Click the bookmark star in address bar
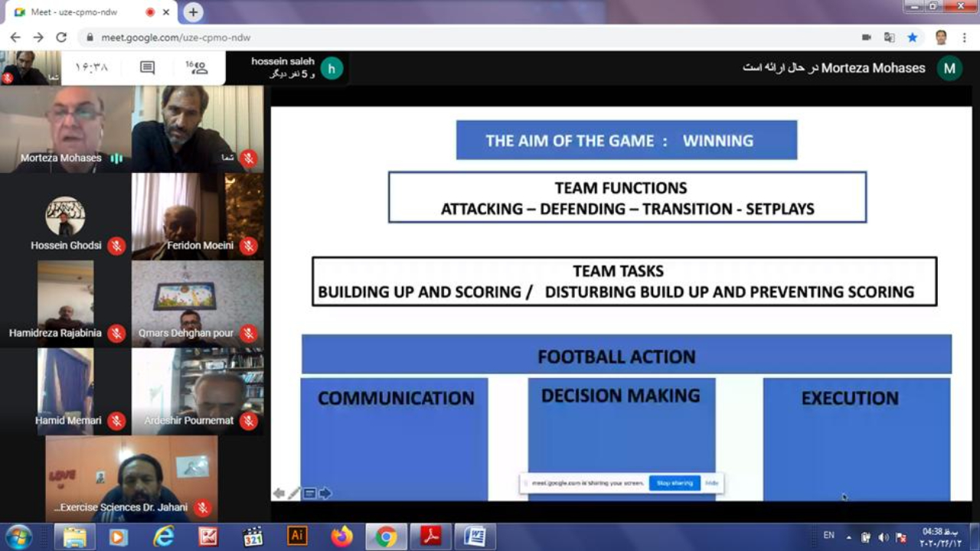Image resolution: width=980 pixels, height=551 pixels. point(913,37)
